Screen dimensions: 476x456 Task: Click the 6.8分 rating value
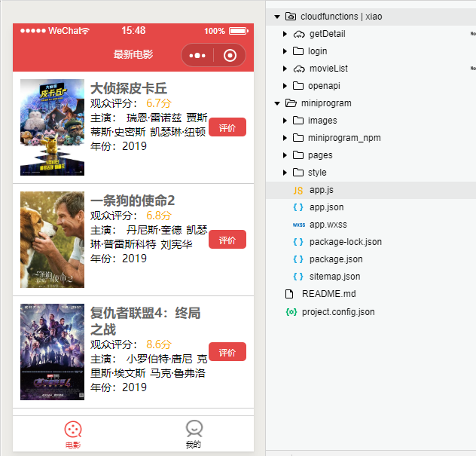(x=159, y=216)
